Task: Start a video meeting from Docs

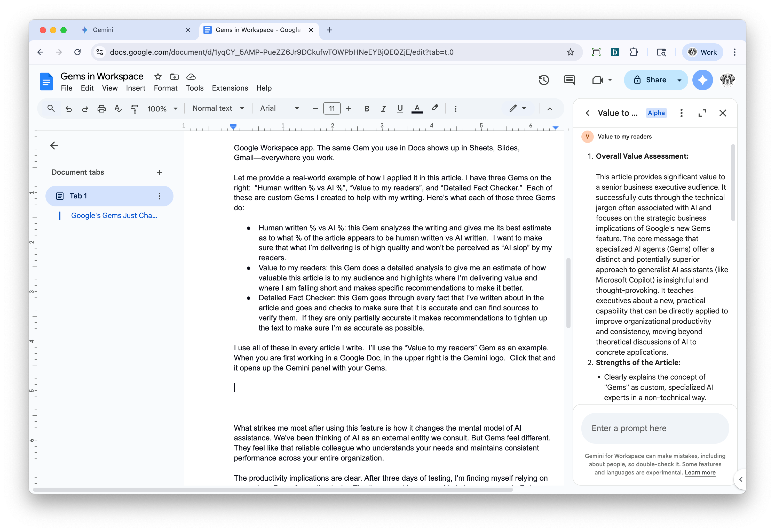Action: [x=597, y=80]
